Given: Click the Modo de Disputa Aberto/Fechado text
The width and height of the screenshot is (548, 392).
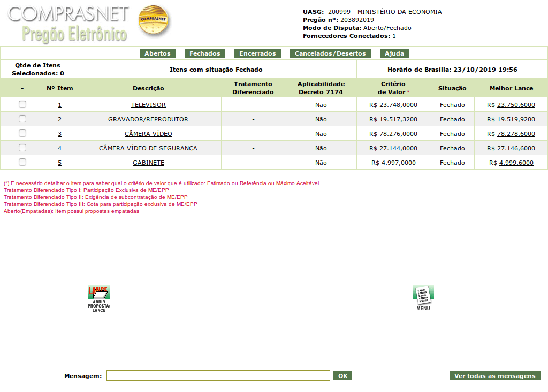Looking at the screenshot, I should (357, 28).
